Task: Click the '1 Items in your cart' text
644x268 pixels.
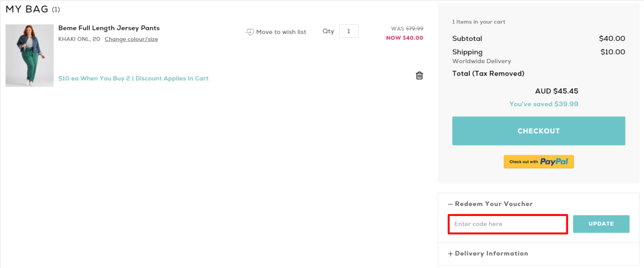Action: pyautogui.click(x=478, y=22)
